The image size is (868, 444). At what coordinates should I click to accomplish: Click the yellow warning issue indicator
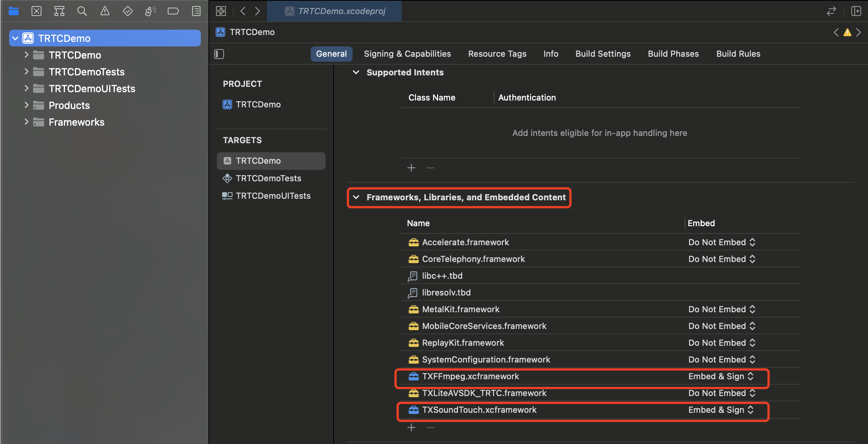tap(847, 32)
